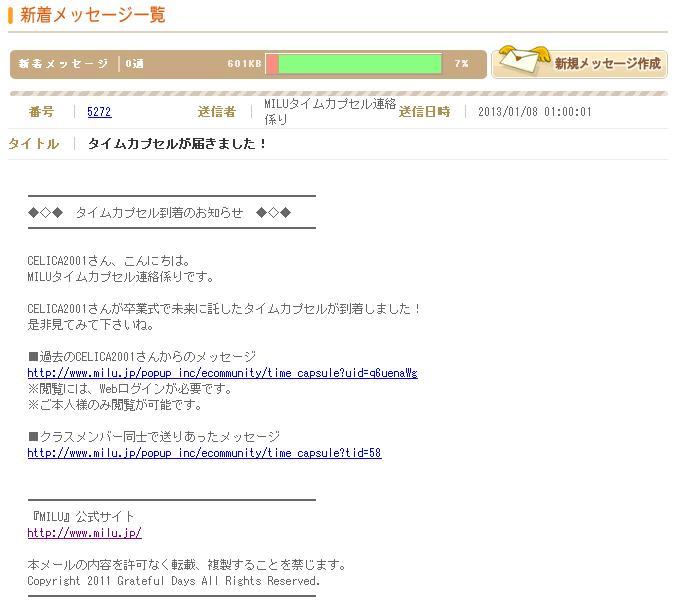Click the title タイムカプセルが届きました！
The width and height of the screenshot is (679, 602).
point(178,144)
